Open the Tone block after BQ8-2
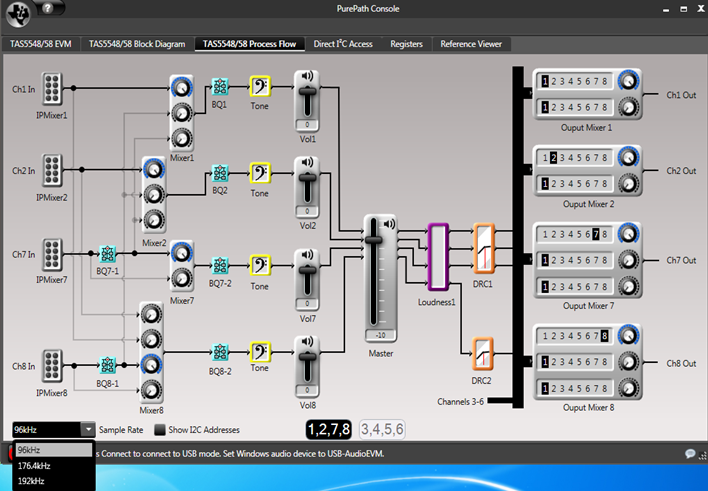Screen dimensions: 708x491 tap(260, 352)
